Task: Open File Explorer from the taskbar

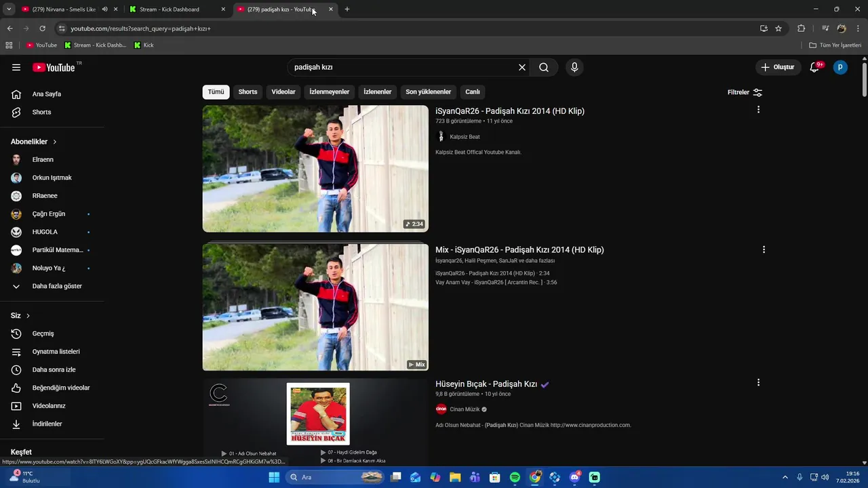Action: tap(455, 477)
